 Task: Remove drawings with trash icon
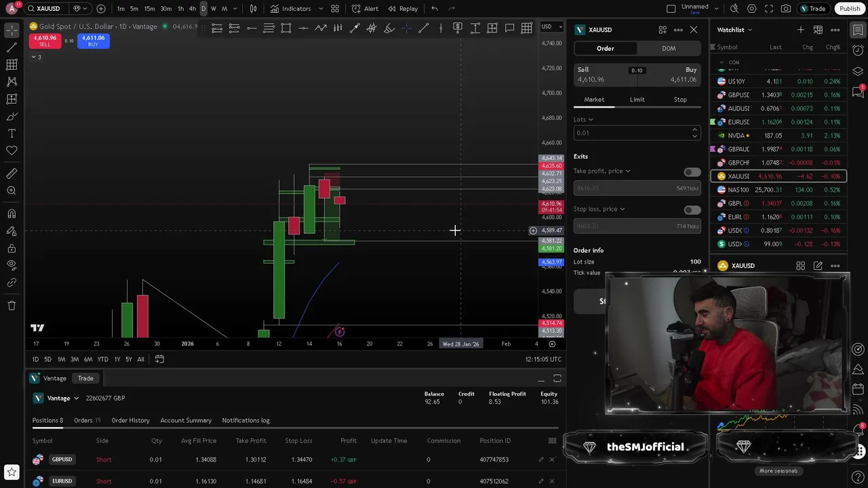12,306
